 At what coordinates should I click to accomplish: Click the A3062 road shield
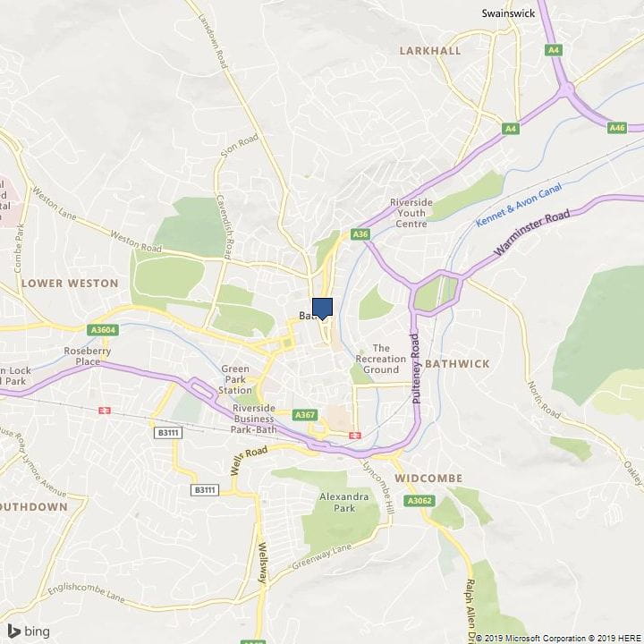[x=419, y=501]
